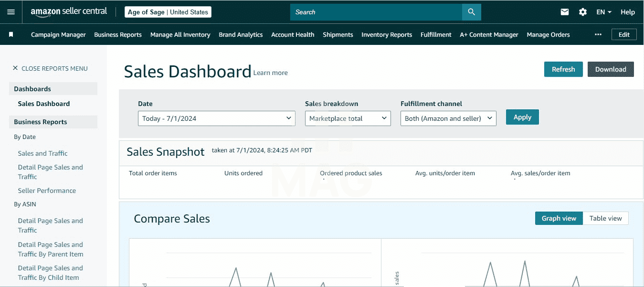Go to Manage All Inventory

point(180,34)
